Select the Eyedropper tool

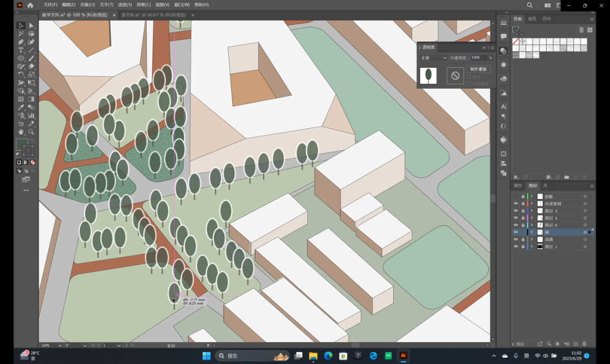(x=21, y=107)
